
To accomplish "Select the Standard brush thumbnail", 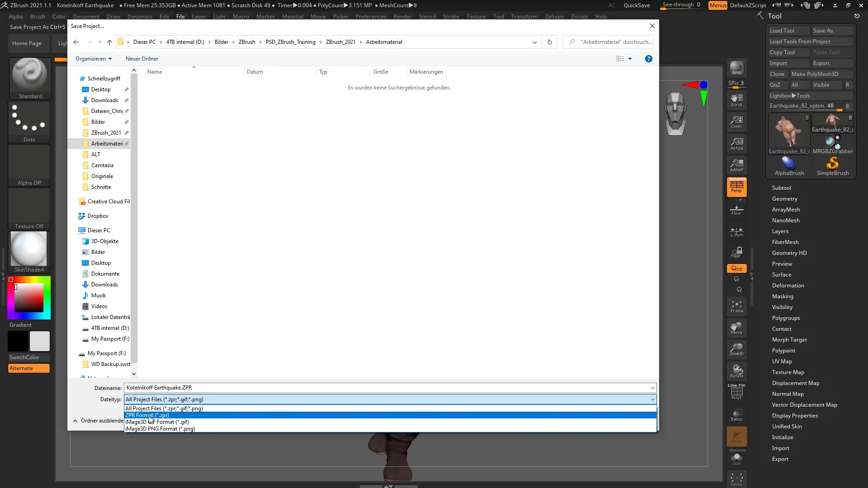I will [x=30, y=78].
